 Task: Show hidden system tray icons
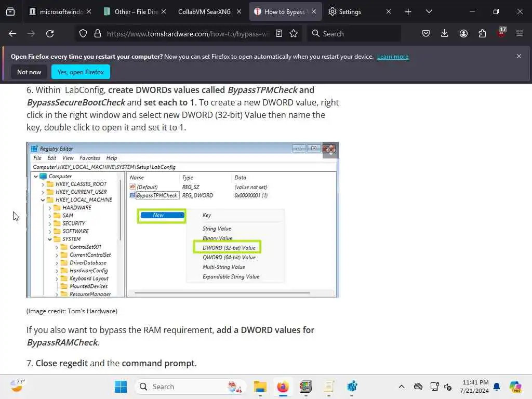pos(402,387)
